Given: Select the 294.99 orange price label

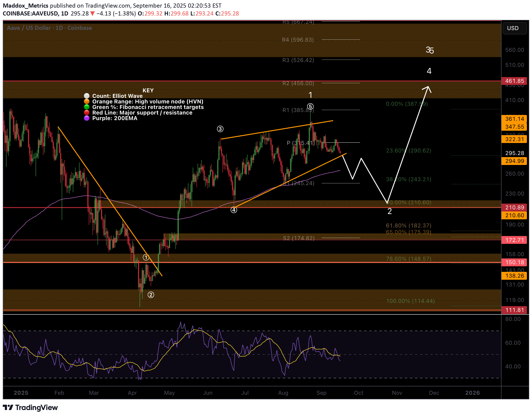Looking at the screenshot, I should pos(514,161).
